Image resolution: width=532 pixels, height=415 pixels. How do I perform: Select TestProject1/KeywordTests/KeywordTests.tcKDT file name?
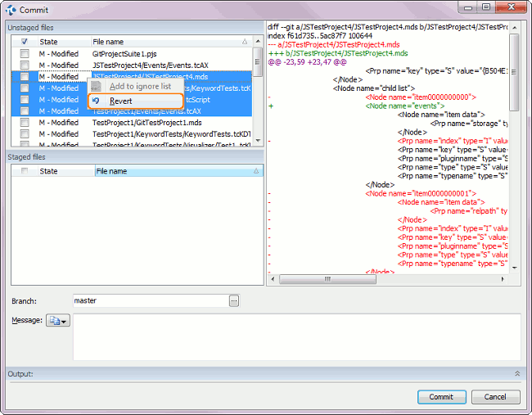(172, 134)
